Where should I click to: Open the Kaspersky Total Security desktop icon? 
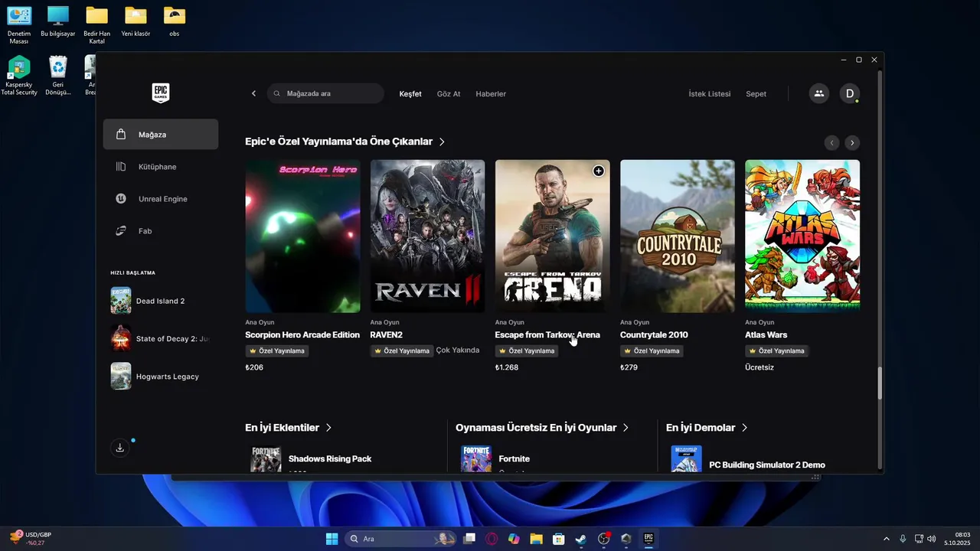tap(19, 76)
